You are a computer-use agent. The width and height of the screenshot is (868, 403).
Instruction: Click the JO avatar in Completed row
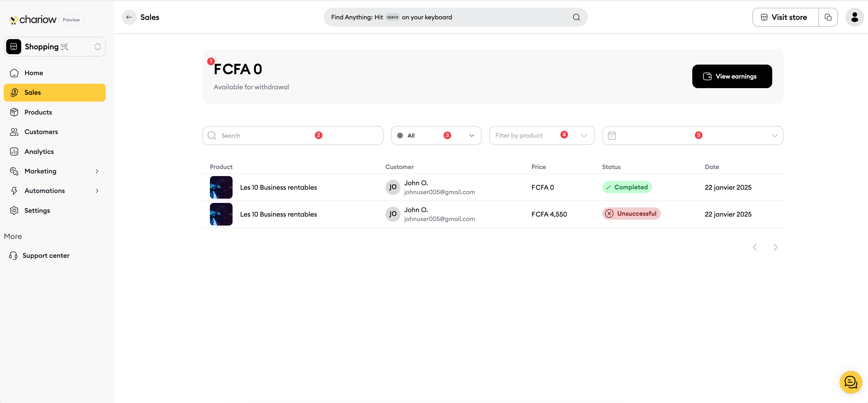(392, 187)
